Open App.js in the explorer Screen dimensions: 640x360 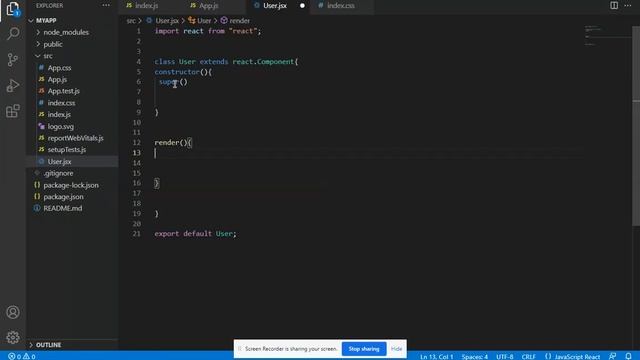[x=57, y=80]
